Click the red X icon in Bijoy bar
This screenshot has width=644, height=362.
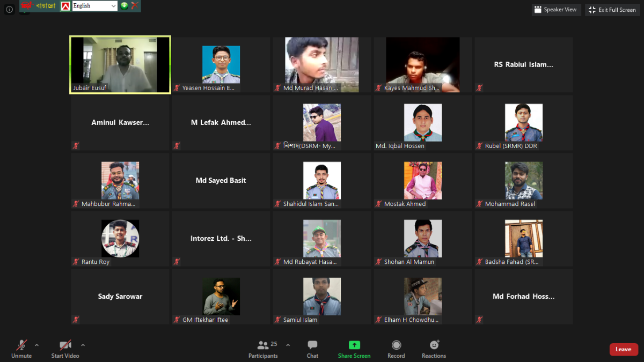click(135, 6)
